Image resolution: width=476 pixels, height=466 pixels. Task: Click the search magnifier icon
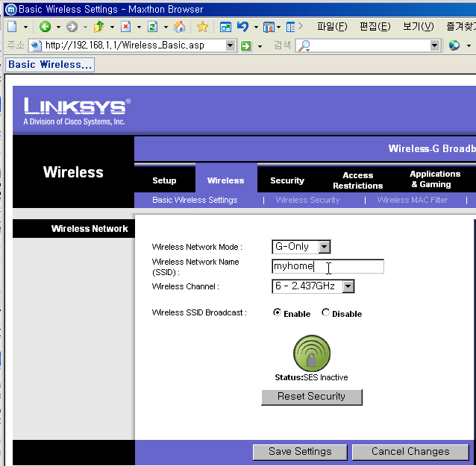pyautogui.click(x=304, y=45)
